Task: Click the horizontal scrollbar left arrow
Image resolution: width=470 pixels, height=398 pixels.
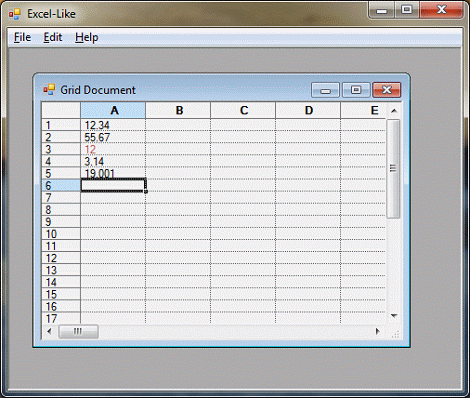Action: [50, 331]
